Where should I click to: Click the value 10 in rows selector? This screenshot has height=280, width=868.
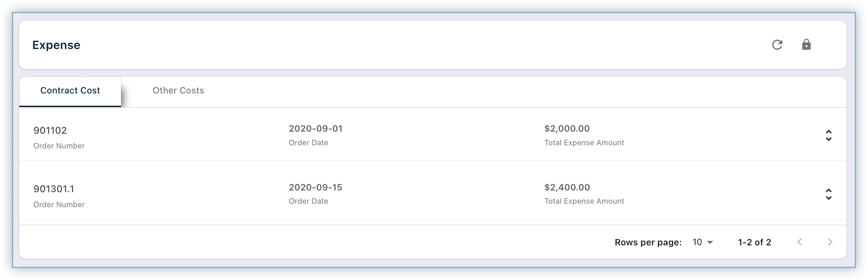pos(697,242)
